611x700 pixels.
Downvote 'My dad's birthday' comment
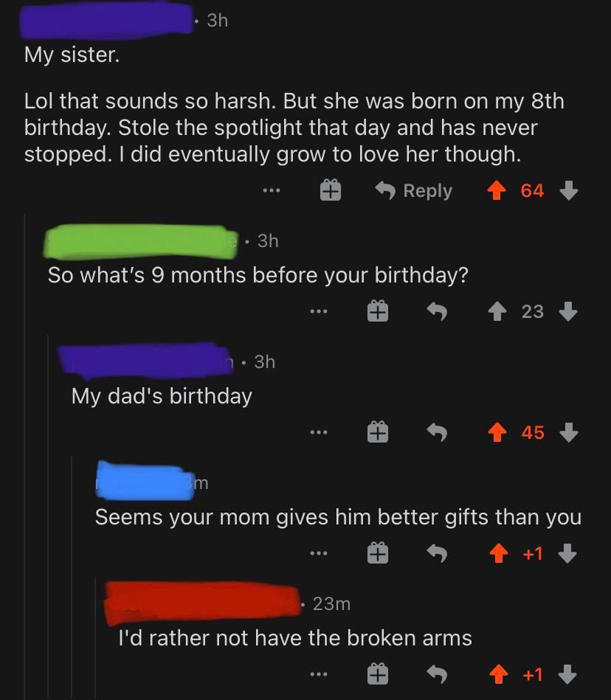pos(567,433)
